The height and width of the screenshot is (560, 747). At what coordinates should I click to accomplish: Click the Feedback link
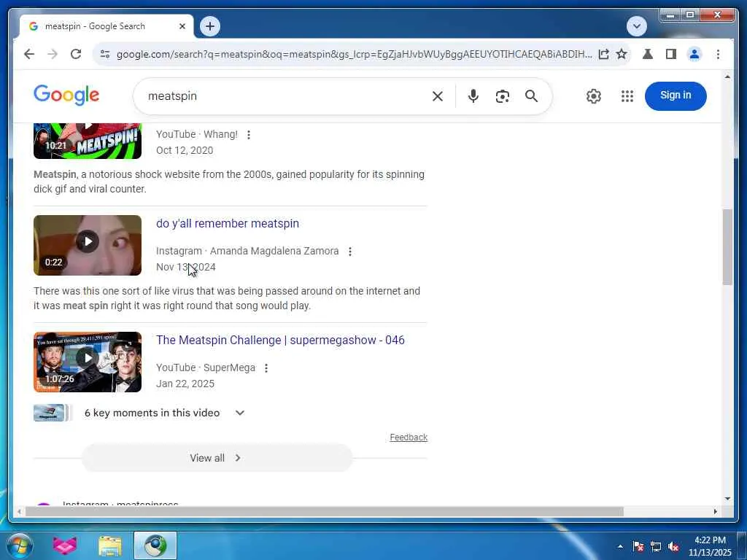(x=409, y=437)
